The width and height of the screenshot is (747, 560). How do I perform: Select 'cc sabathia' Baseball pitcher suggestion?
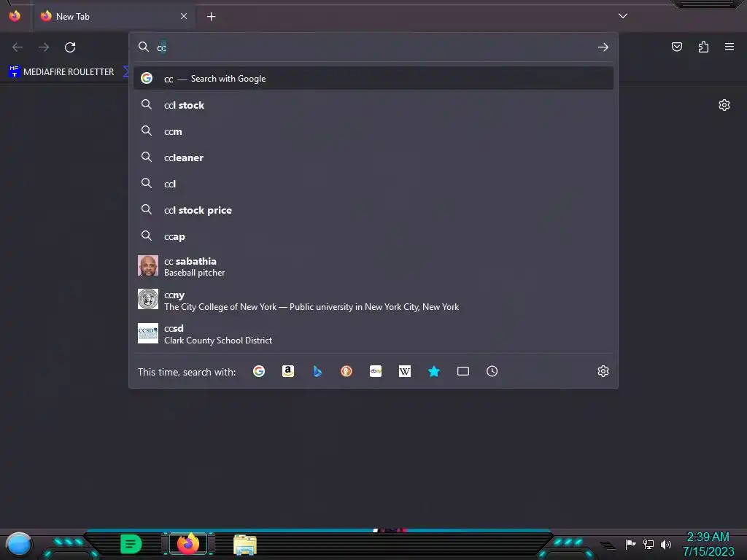pos(373,266)
